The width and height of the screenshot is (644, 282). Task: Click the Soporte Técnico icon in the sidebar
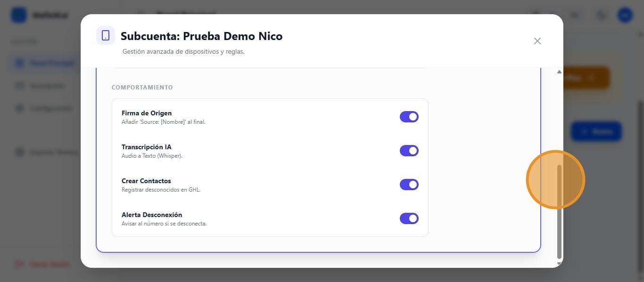click(x=19, y=152)
